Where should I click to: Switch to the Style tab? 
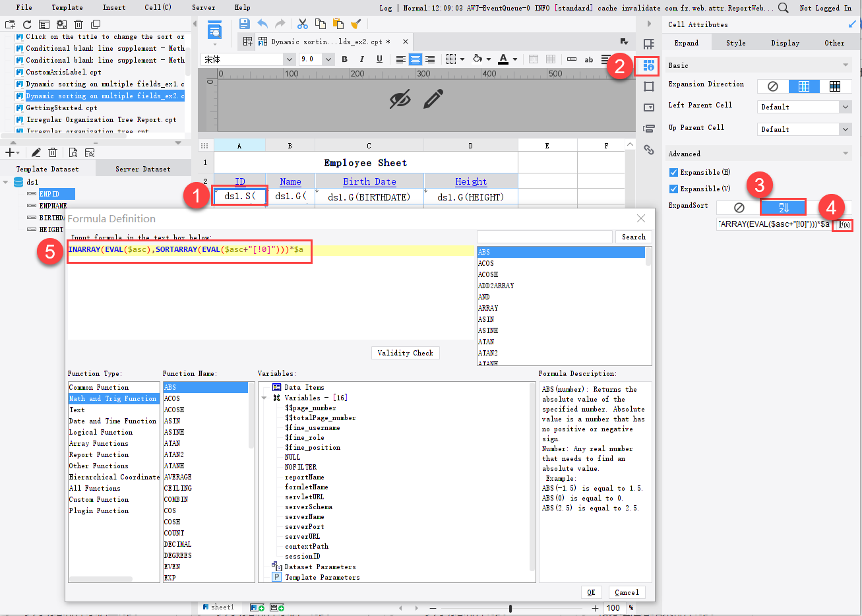[x=736, y=43]
